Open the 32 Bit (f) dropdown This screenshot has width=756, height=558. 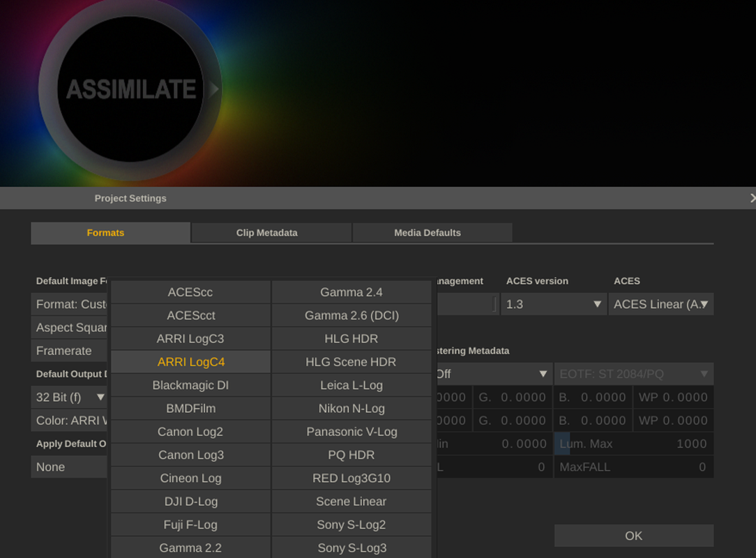70,398
